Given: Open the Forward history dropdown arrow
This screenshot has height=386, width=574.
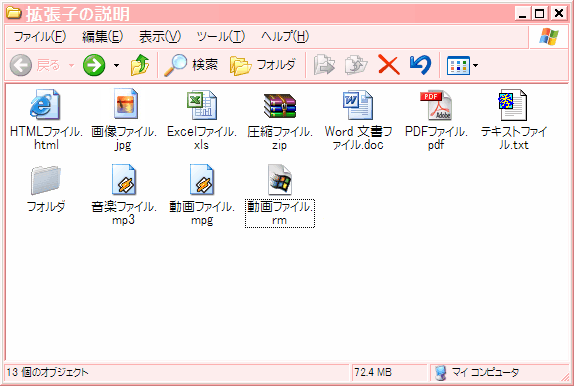Looking at the screenshot, I should coord(116,66).
